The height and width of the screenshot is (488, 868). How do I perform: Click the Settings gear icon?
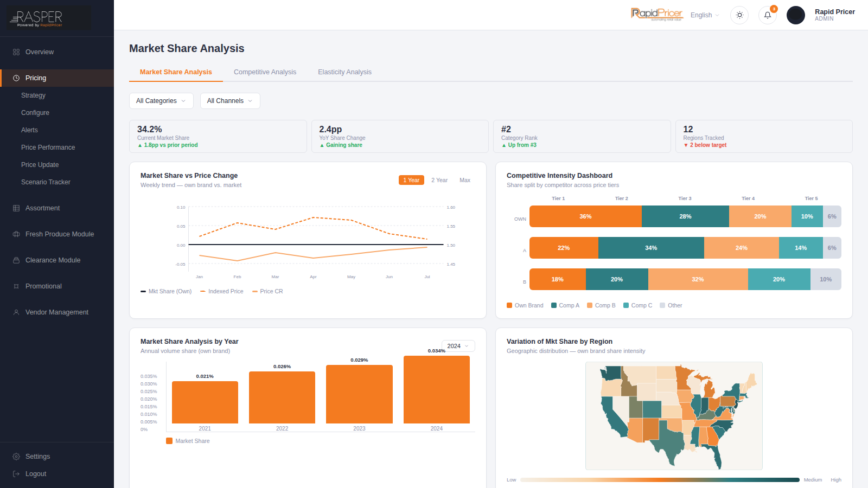tap(16, 457)
